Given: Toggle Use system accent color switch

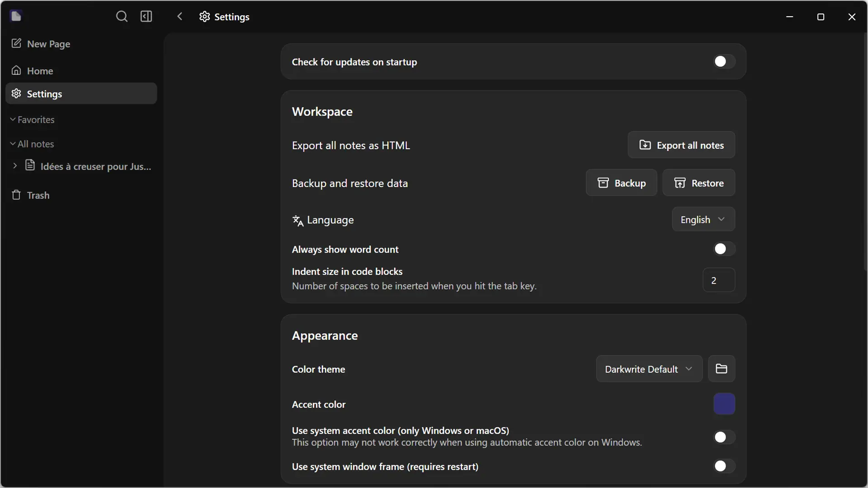Looking at the screenshot, I should coord(724,437).
